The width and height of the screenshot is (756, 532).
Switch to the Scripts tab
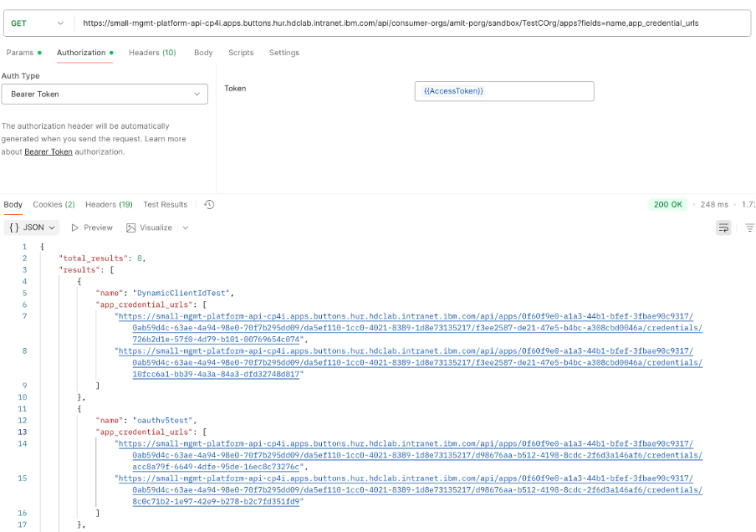coord(241,53)
